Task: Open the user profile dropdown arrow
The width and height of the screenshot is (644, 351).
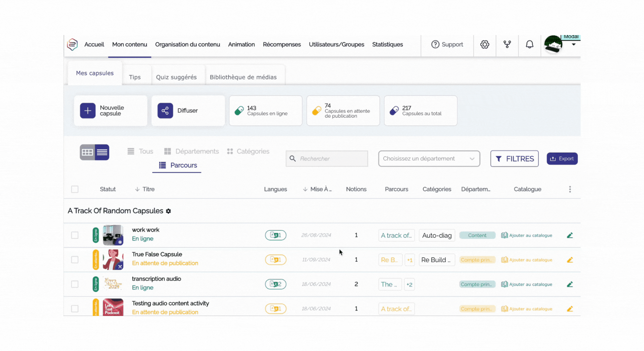Action: coord(573,45)
